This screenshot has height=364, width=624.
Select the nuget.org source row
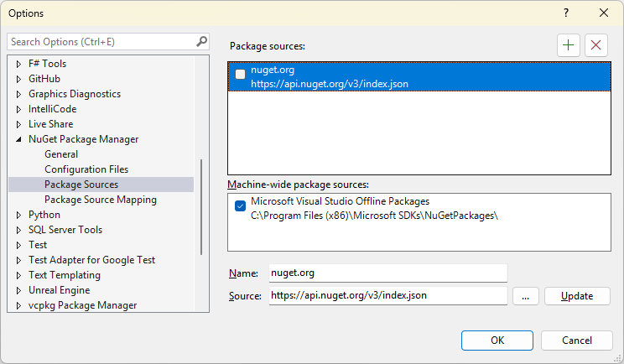419,77
